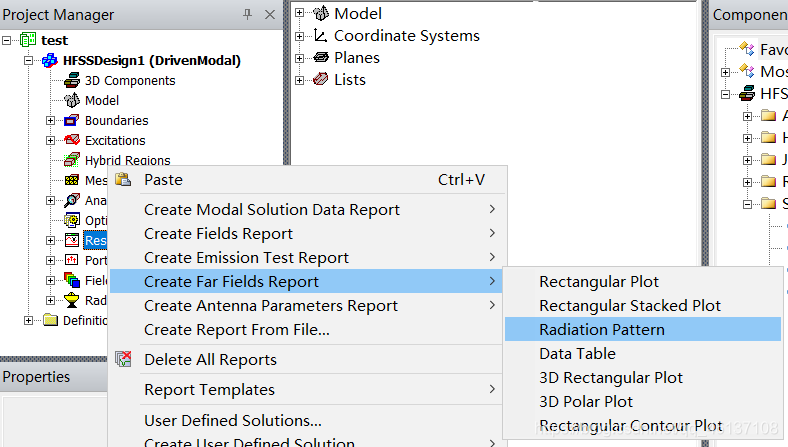Screen dimensions: 788x447
Task: Click the Planes icon
Action: tap(321, 57)
